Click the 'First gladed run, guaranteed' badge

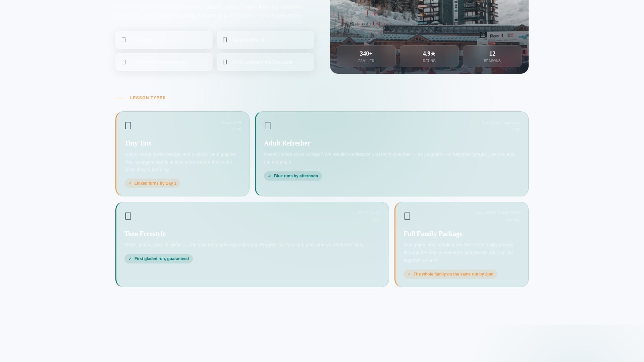click(158, 258)
